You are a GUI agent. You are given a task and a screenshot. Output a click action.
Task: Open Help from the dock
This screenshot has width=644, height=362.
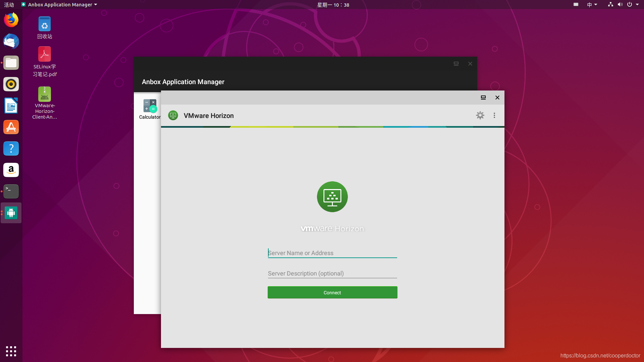click(x=11, y=148)
